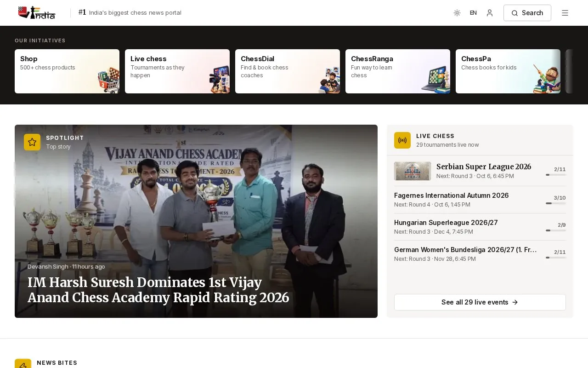Screen dimensions: 588x368
Task: Click the coach illustration on ChessDial card
Action: pos(329,80)
